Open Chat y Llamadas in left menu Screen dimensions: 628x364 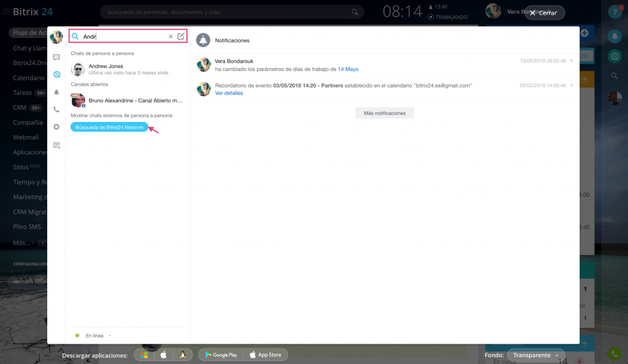[x=29, y=48]
